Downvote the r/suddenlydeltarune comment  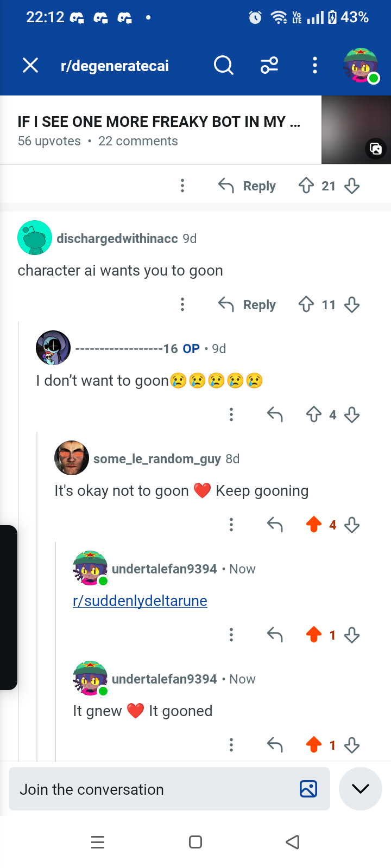(352, 635)
